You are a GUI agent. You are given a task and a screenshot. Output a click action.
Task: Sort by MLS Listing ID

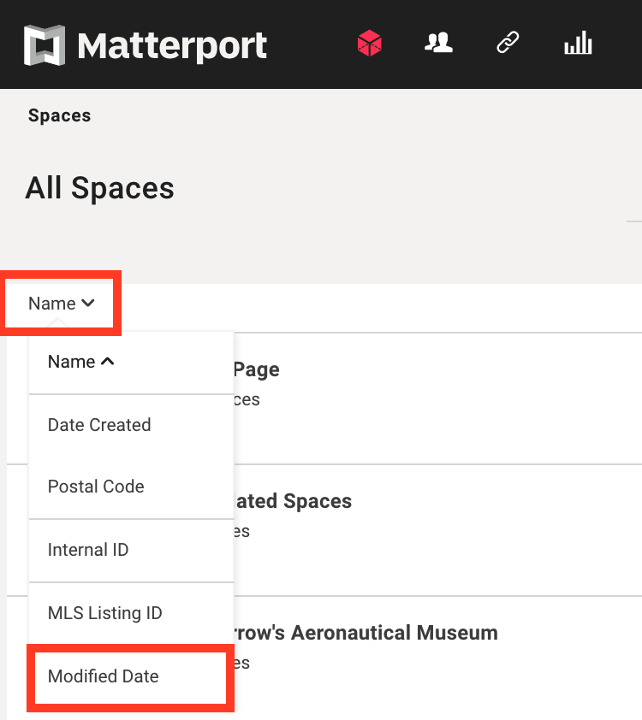tap(131, 613)
